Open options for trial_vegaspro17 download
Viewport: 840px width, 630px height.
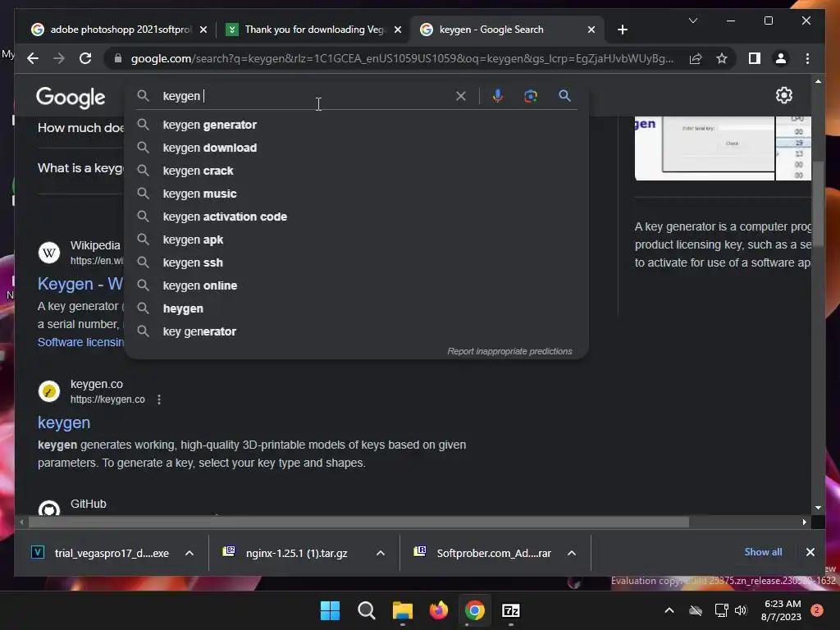point(189,554)
